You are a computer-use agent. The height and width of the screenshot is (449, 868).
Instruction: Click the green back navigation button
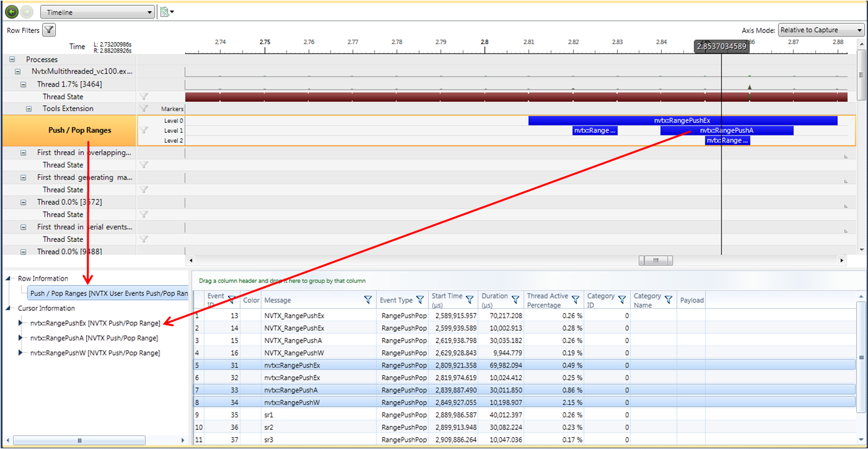[x=11, y=12]
